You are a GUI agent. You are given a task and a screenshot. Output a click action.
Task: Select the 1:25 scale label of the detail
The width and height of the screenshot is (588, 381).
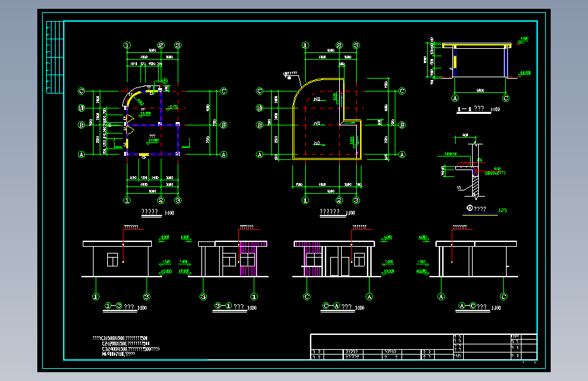pos(503,210)
